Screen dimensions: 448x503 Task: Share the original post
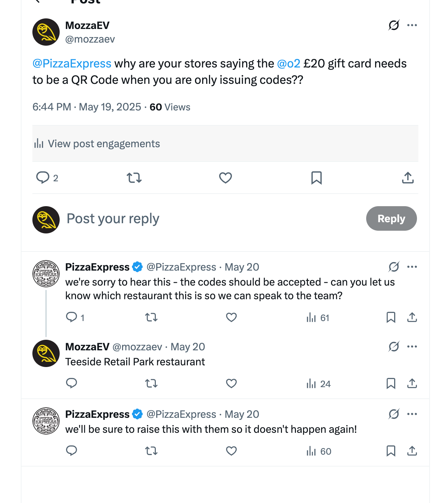pos(407,178)
